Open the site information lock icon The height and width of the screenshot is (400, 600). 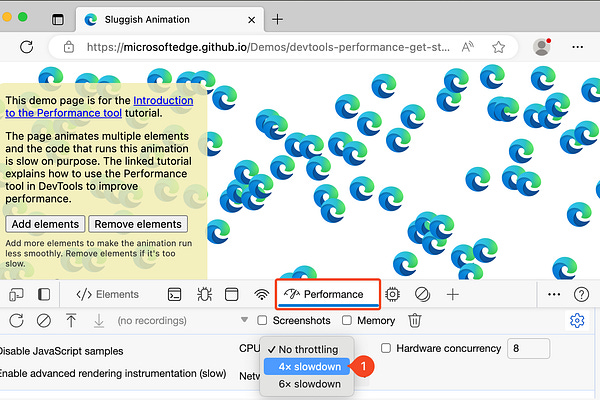pyautogui.click(x=69, y=47)
